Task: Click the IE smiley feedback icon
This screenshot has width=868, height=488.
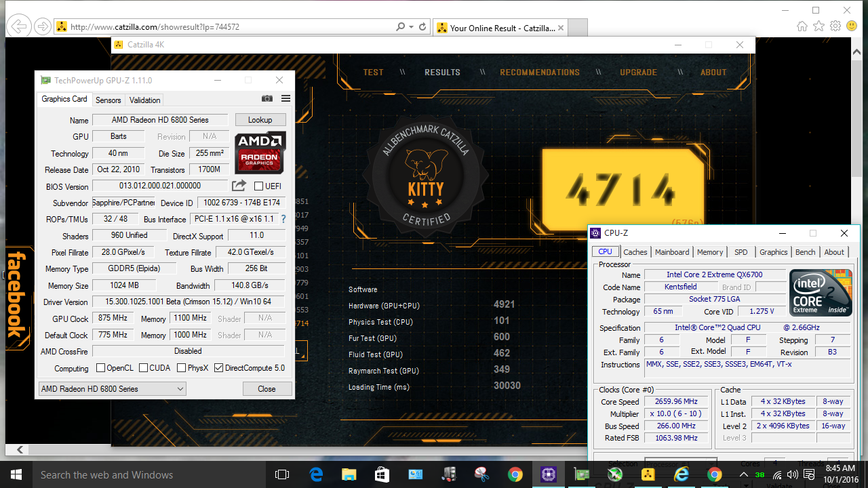Action: pyautogui.click(x=851, y=26)
